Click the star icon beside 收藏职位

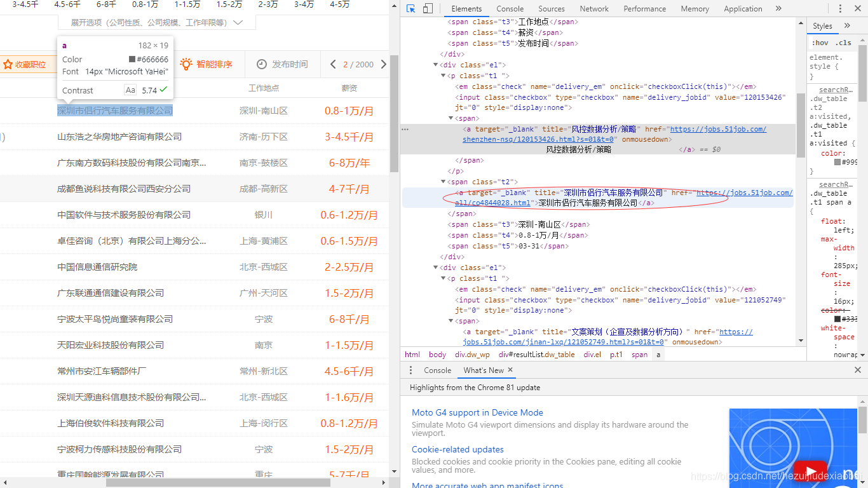point(8,65)
